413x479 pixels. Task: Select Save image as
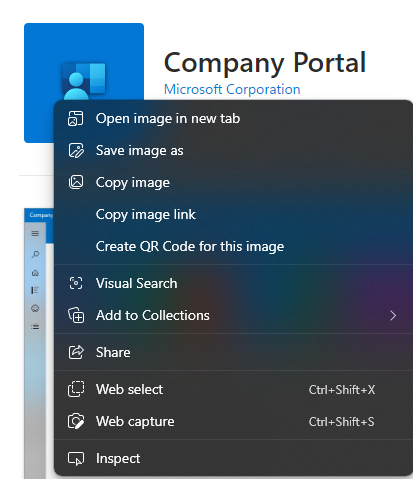pos(233,150)
